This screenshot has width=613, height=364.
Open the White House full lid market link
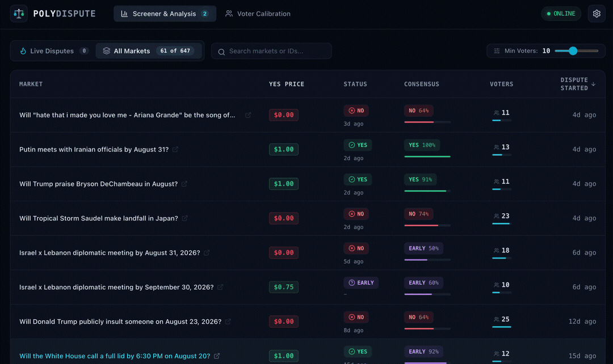coord(115,356)
